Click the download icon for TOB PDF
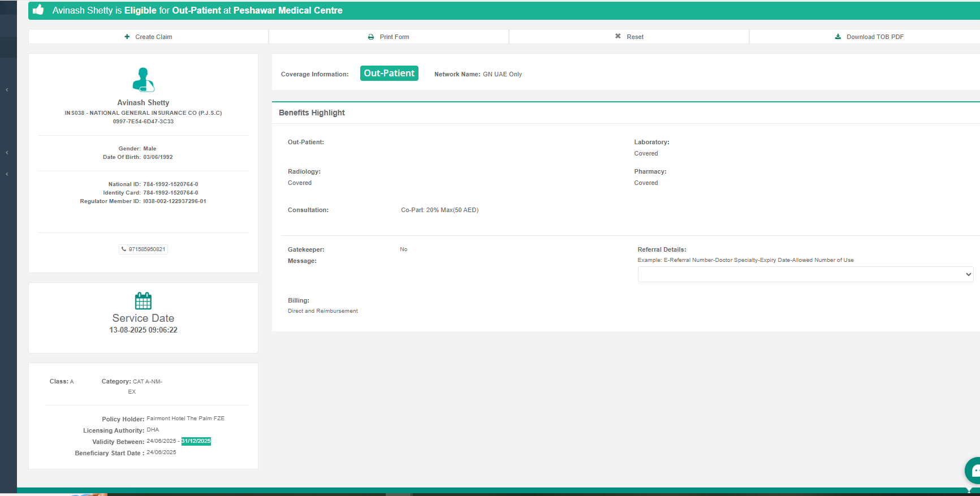This screenshot has height=496, width=980. [x=838, y=37]
